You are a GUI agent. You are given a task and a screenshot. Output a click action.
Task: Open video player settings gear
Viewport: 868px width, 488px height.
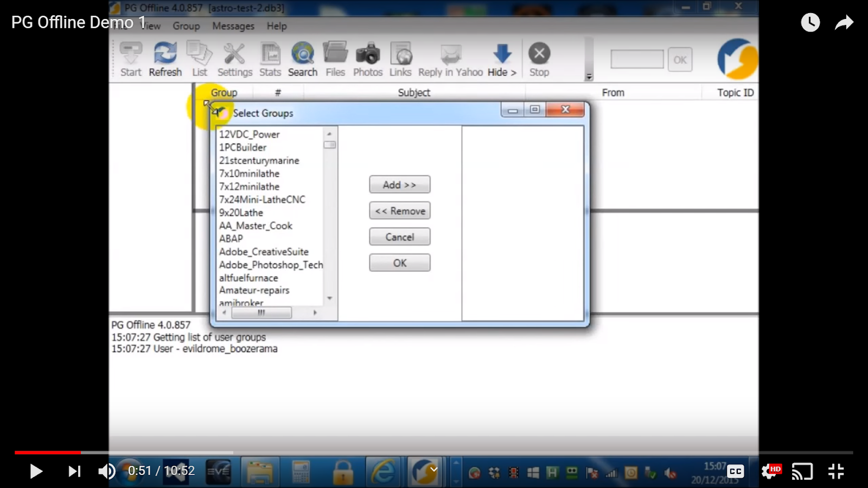coord(770,471)
